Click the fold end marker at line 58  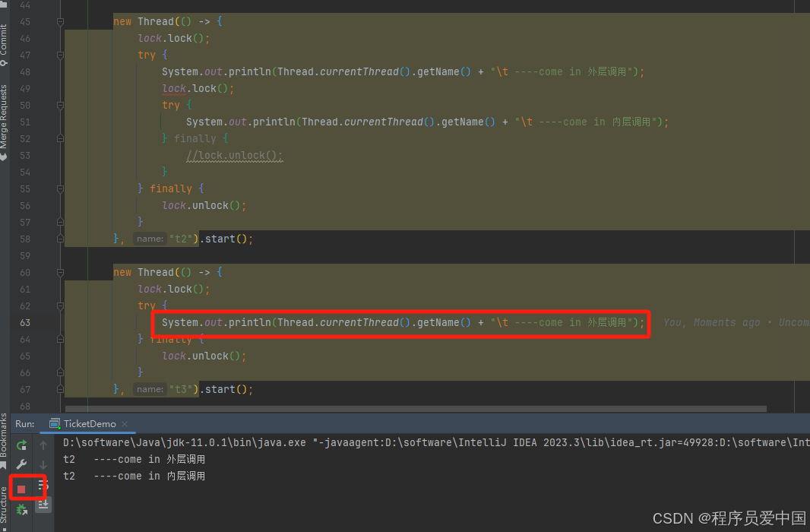[60, 239]
